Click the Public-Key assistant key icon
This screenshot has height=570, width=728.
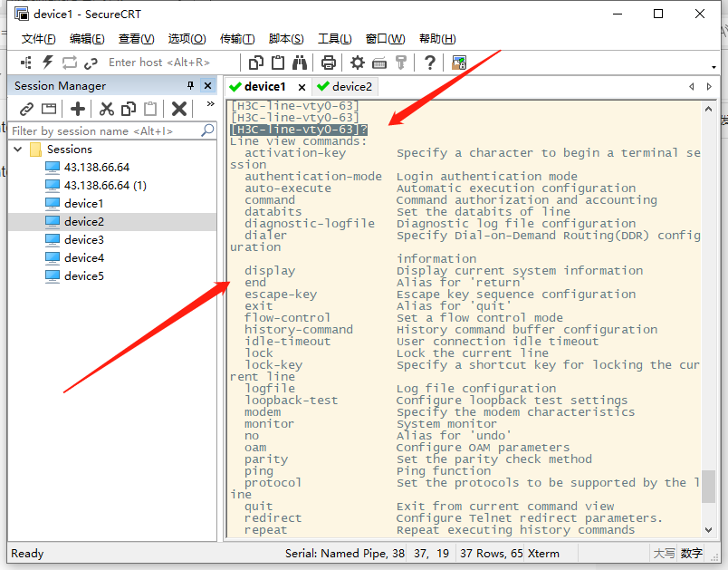401,63
